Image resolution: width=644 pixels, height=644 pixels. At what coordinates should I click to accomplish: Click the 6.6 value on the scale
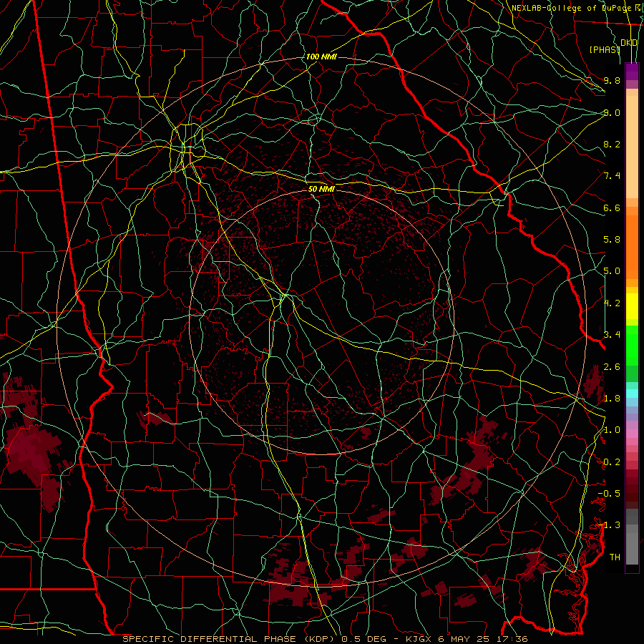coord(612,208)
